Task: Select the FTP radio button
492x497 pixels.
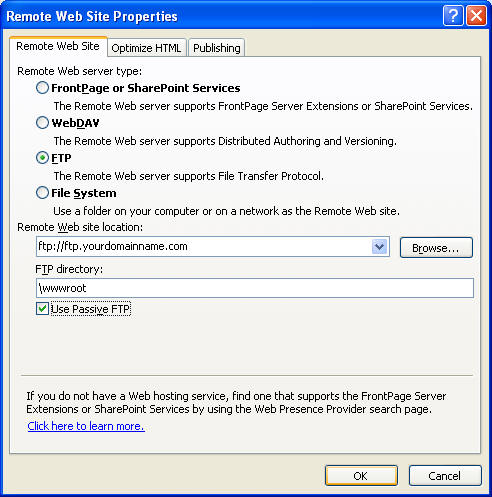Action: pyautogui.click(x=42, y=158)
